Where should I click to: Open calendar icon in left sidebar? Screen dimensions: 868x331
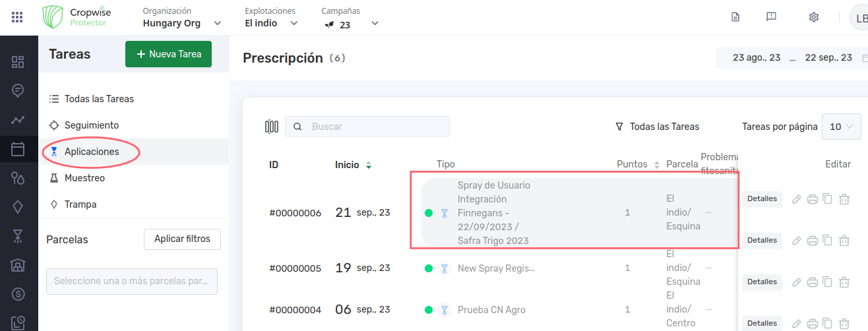point(18,149)
